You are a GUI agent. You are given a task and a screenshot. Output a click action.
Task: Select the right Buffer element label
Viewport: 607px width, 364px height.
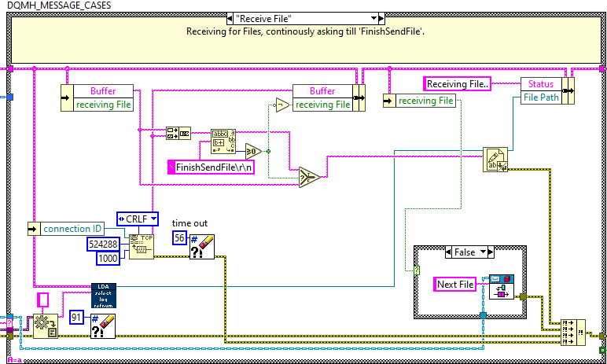322,91
